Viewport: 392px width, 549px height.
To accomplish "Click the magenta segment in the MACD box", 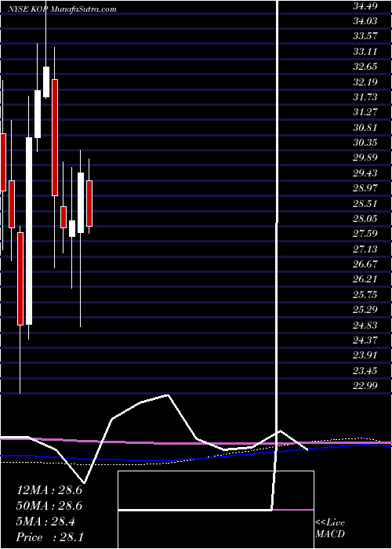I will click(293, 510).
